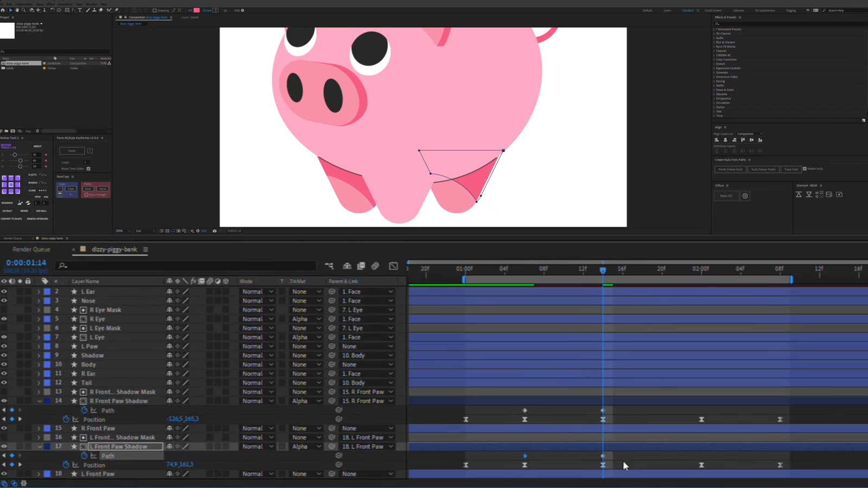Click Overlord push-to-Illustrator up arrow icon
The height and width of the screenshot is (488, 868).
[799, 194]
